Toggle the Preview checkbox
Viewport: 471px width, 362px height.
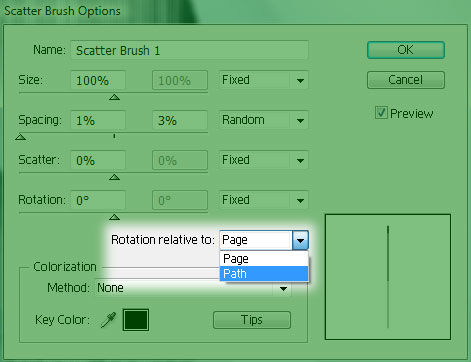tap(381, 113)
